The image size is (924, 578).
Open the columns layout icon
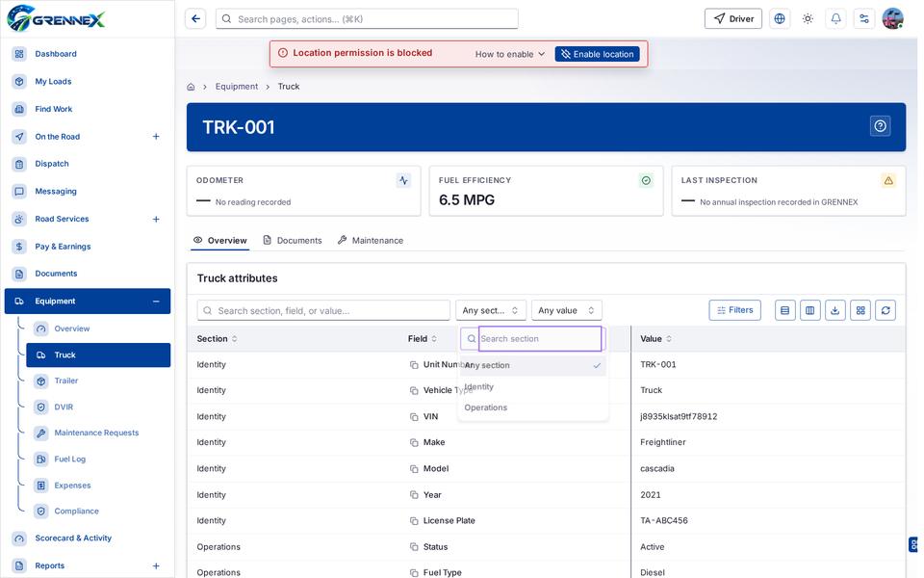[x=809, y=310]
